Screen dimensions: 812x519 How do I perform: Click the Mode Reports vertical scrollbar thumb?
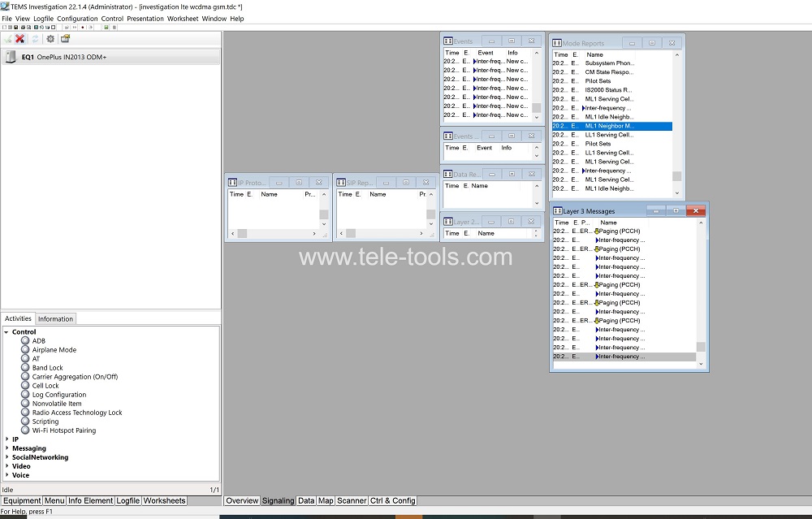coord(676,176)
